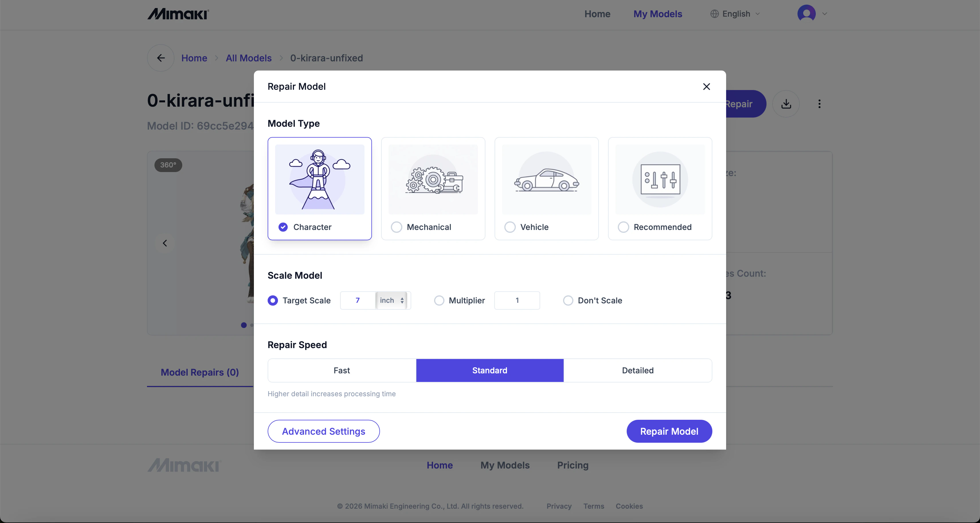Viewport: 980px width, 523px height.
Task: Open Advanced Settings
Action: coord(323,431)
